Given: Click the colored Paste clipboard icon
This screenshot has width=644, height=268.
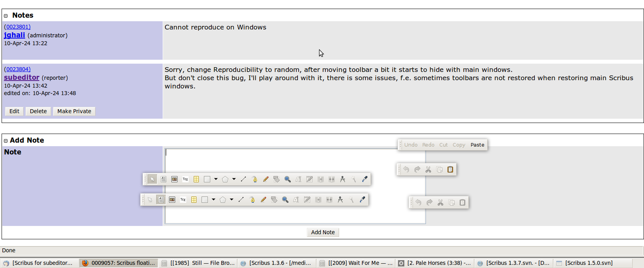Looking at the screenshot, I should 450,169.
